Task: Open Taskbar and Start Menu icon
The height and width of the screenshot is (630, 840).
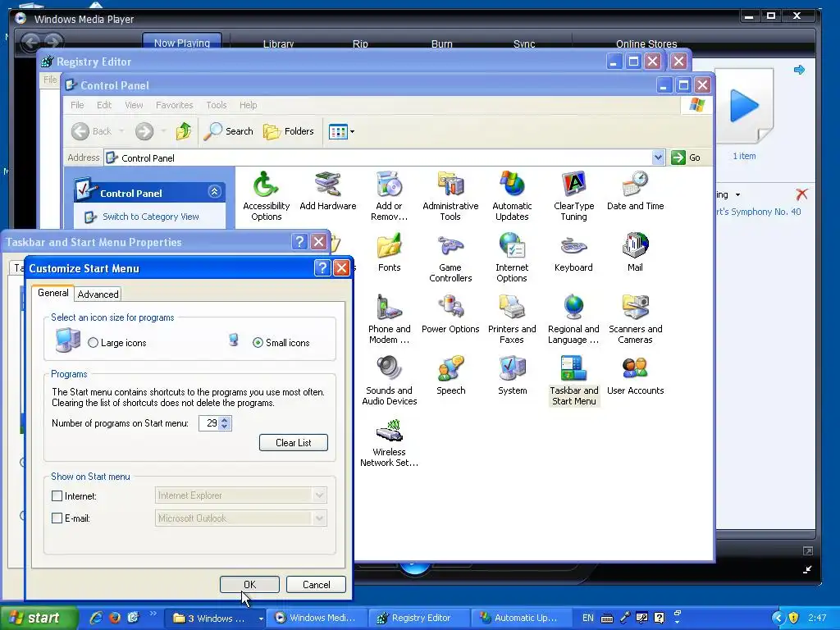Action: (x=573, y=381)
